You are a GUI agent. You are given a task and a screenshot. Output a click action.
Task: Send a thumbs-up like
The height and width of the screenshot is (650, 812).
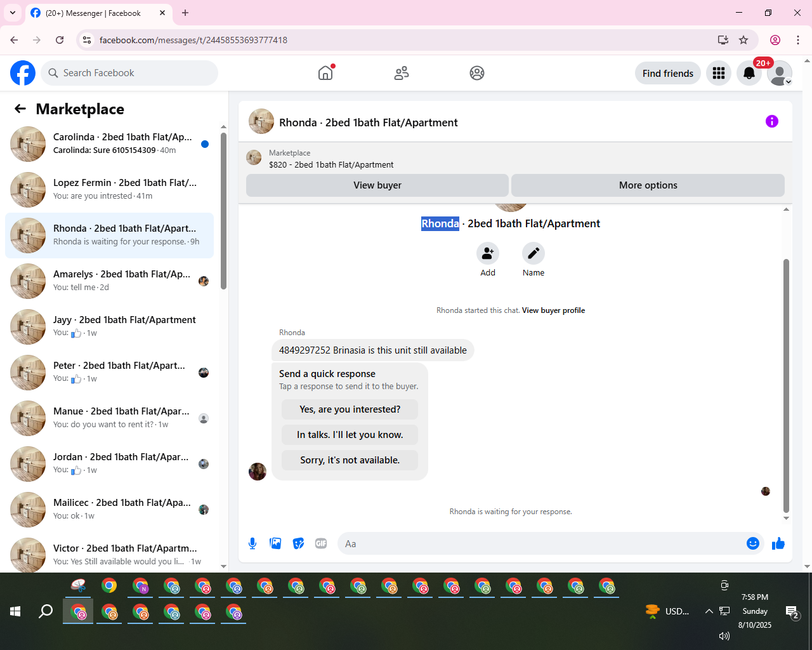778,543
